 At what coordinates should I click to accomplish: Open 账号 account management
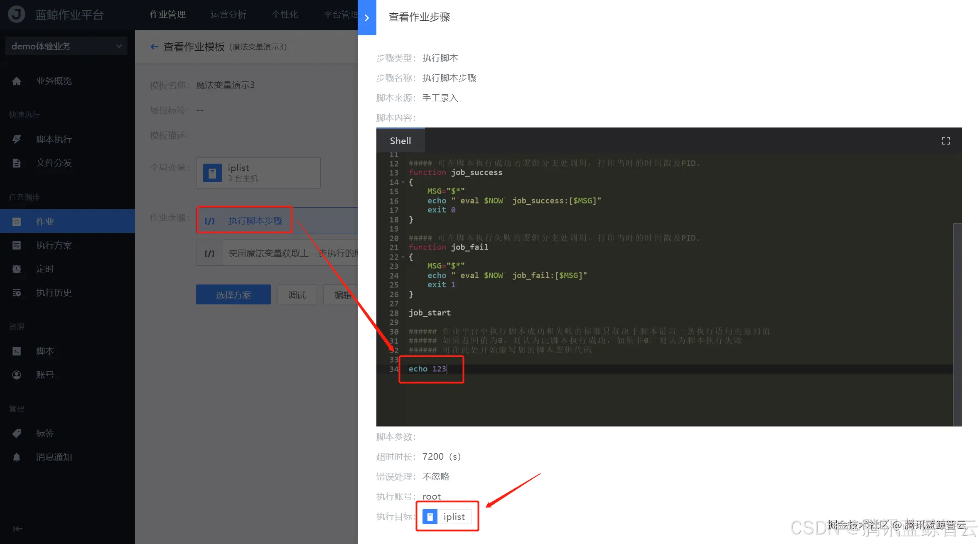tap(45, 375)
